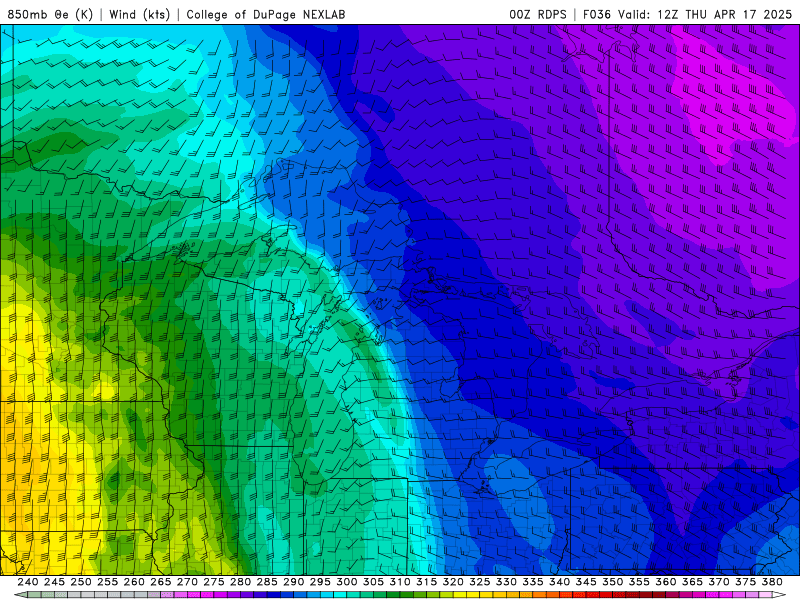Select the "Wind (kts)" header label
The width and height of the screenshot is (800, 600).
(139, 14)
